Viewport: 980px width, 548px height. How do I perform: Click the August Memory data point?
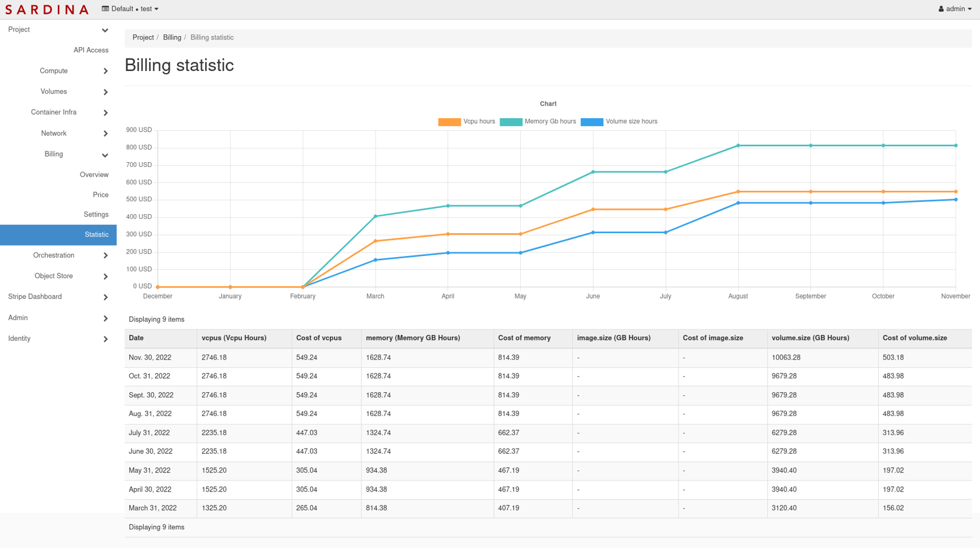pos(738,145)
